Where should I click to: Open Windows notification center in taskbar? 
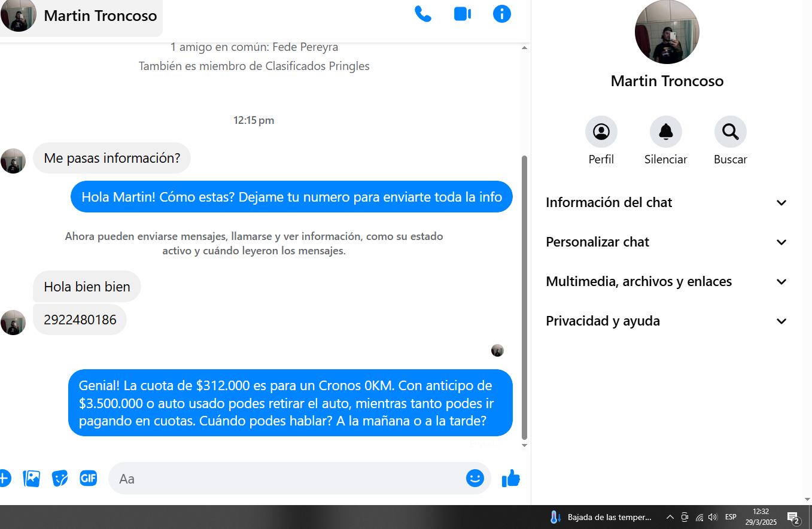[x=793, y=518]
